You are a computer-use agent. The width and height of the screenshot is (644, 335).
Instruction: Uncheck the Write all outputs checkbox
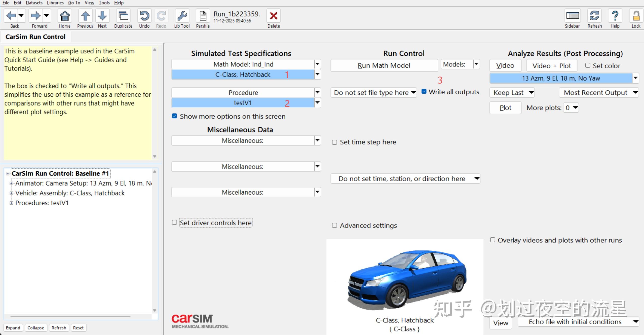(x=424, y=92)
